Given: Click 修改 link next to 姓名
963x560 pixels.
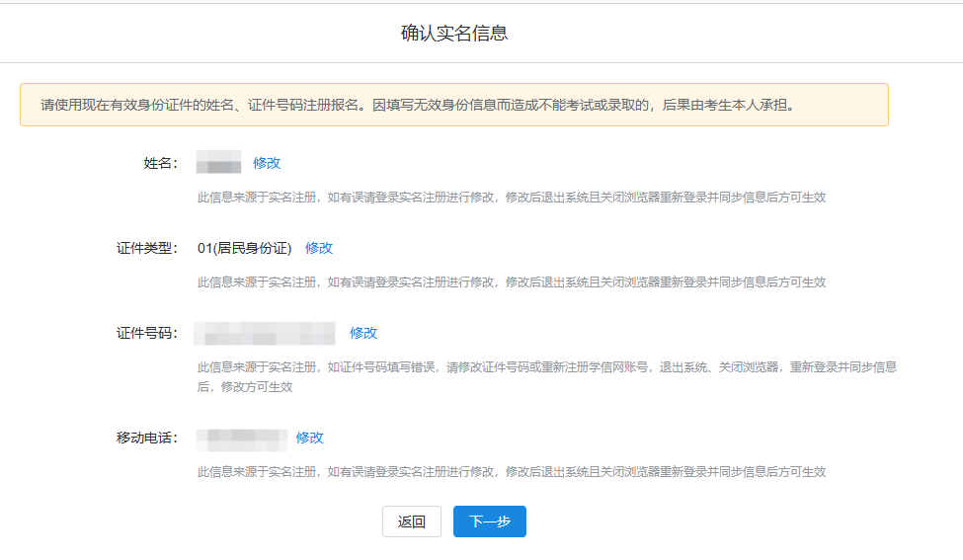Looking at the screenshot, I should pyautogui.click(x=267, y=163).
